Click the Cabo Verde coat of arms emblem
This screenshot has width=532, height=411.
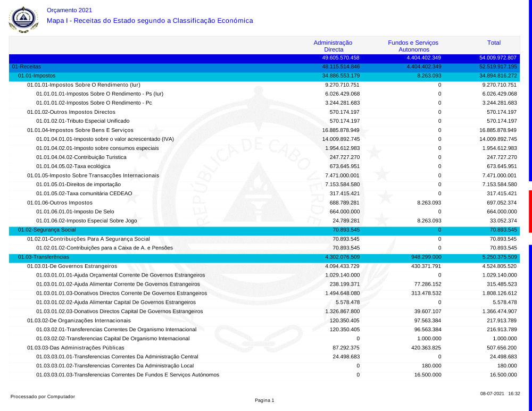coord(23,20)
